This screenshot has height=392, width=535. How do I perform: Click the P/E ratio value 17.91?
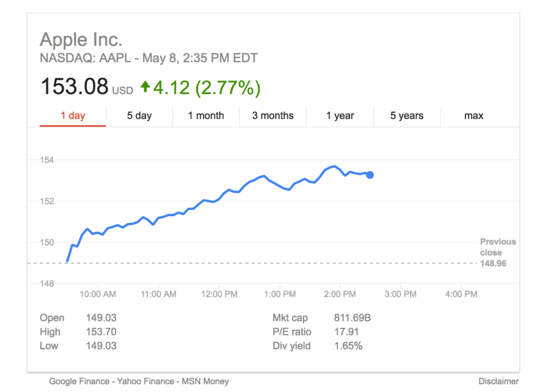(345, 332)
